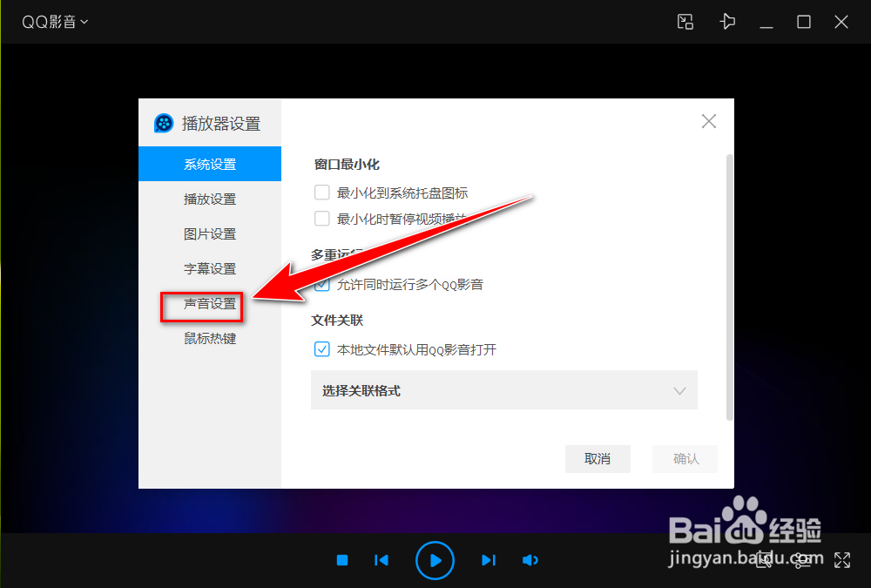
Task: Open the 图片设置 tab
Action: tap(210, 234)
